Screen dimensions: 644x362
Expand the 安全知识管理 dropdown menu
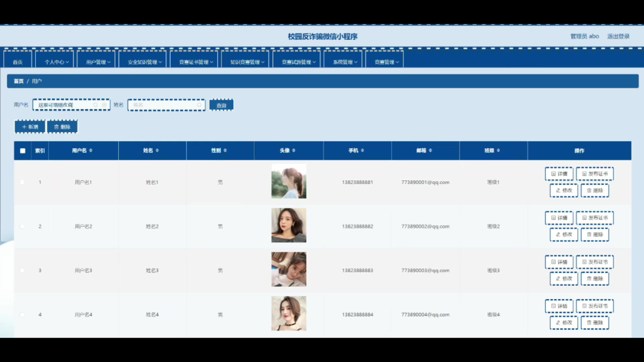[145, 62]
